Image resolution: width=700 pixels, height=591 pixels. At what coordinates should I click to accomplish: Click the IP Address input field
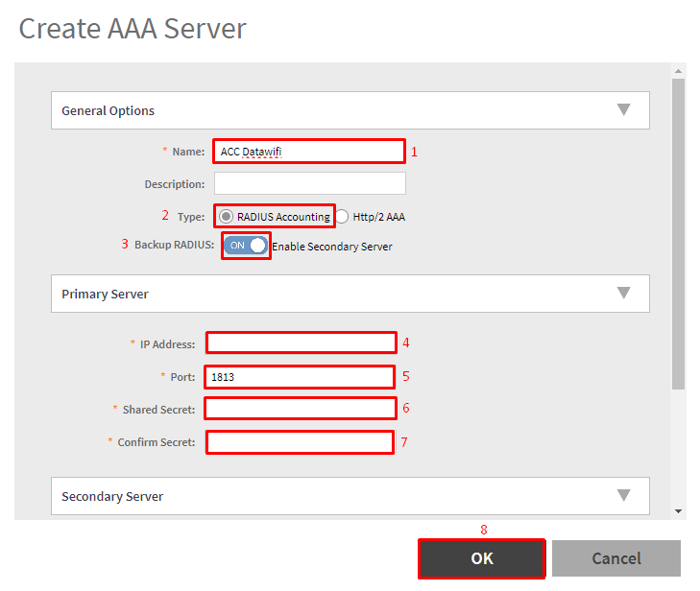pyautogui.click(x=302, y=343)
